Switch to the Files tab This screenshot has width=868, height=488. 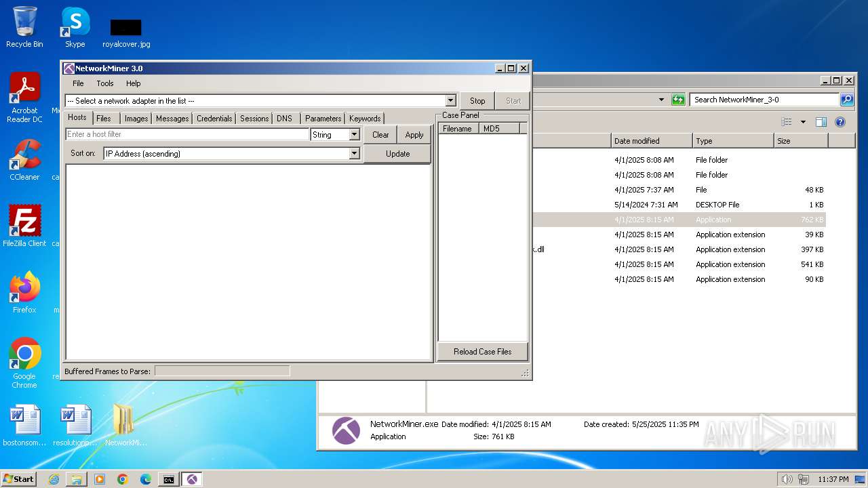104,118
